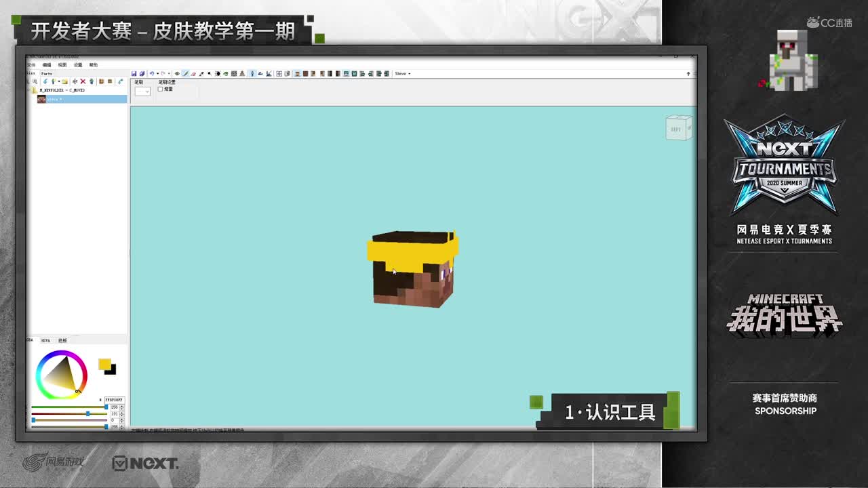Click the third (blue) channel slider
Image resolution: width=868 pixels, height=488 pixels.
[x=69, y=420]
